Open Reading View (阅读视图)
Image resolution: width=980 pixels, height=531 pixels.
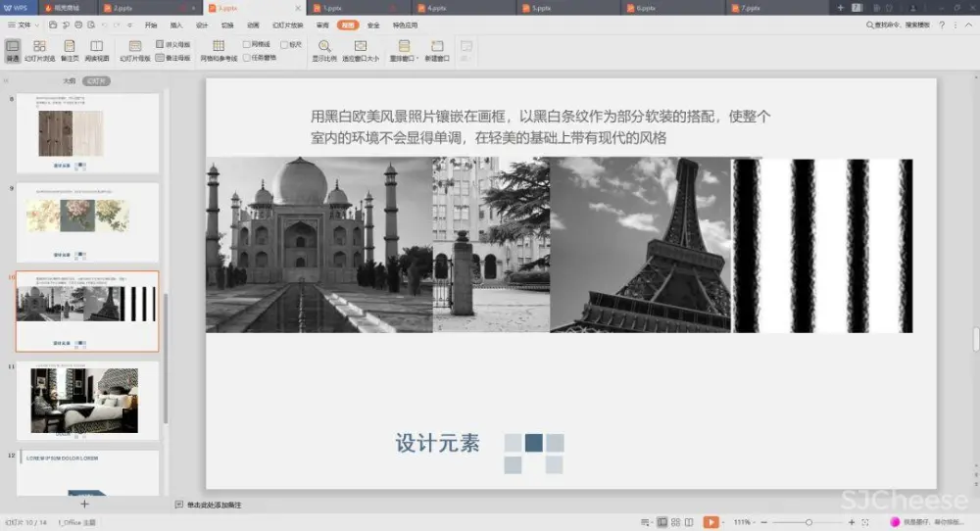click(x=96, y=51)
